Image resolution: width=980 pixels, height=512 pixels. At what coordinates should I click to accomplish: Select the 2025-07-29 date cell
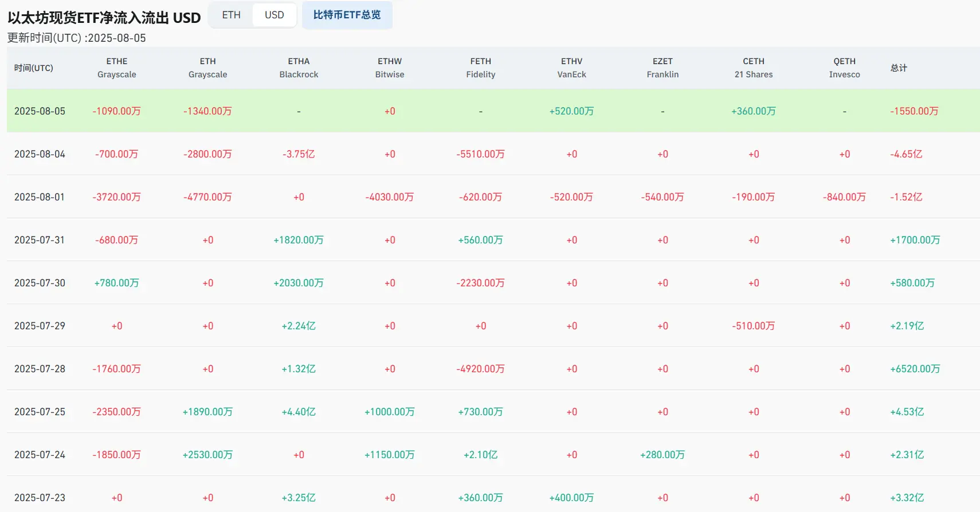40,326
